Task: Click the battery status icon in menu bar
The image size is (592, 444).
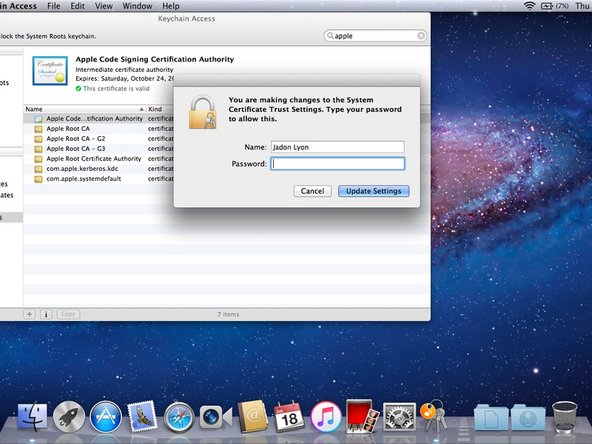Action: [x=547, y=6]
